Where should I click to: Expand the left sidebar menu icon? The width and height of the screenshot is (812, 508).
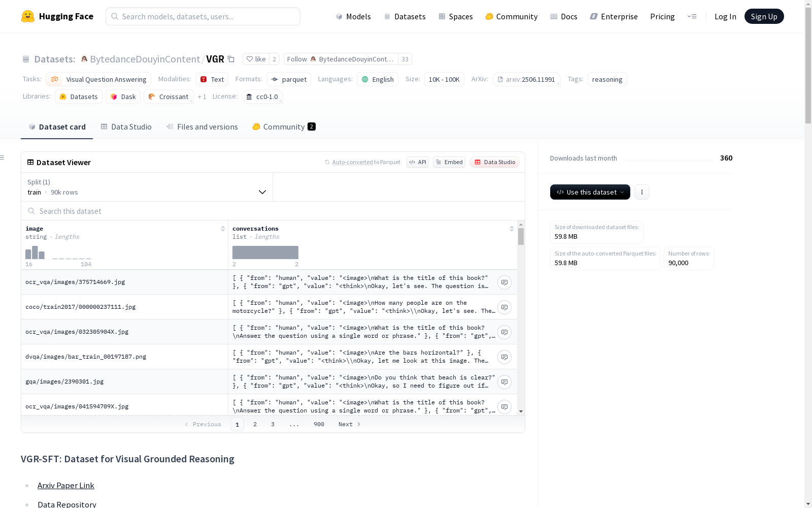coord(3,157)
